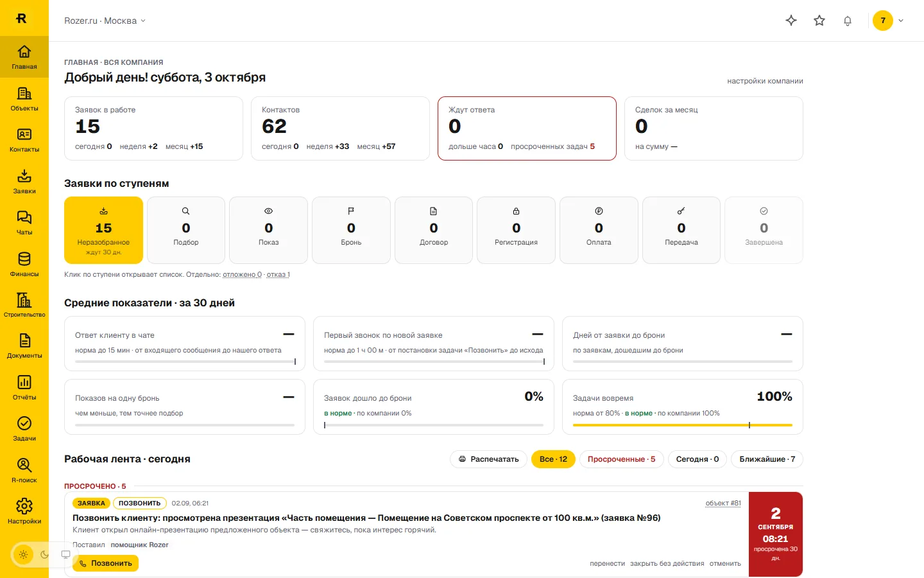Go to Строительство in the sidebar
924x578 pixels.
(x=24, y=306)
